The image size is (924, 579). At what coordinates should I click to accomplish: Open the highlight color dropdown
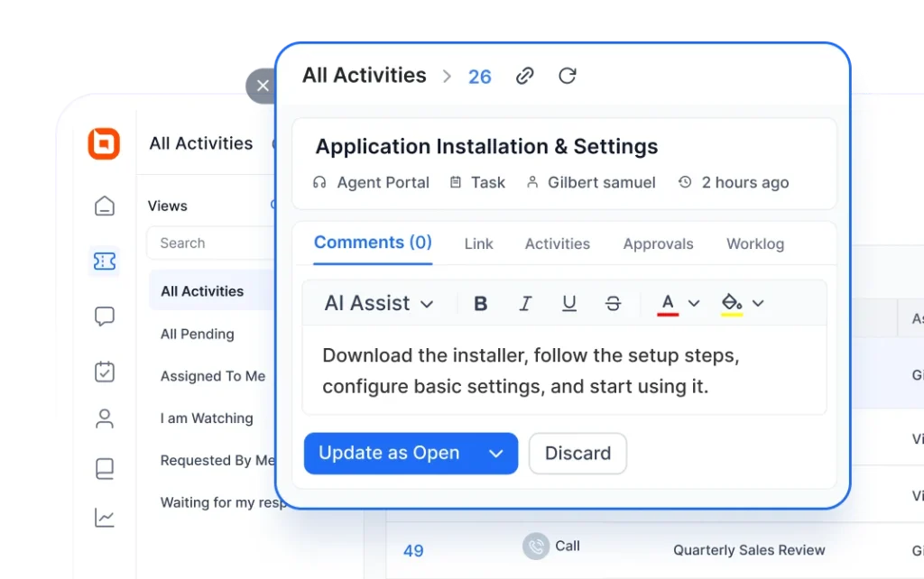760,304
